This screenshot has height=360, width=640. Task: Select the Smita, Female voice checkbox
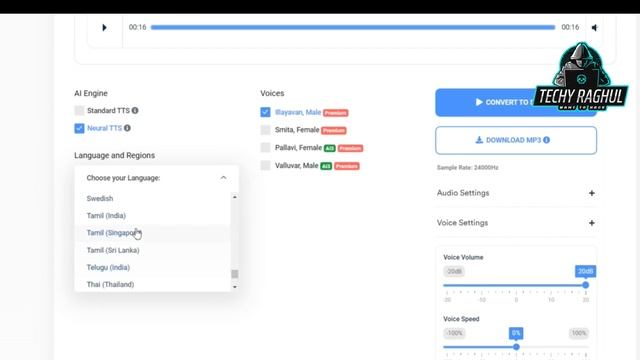pyautogui.click(x=265, y=130)
